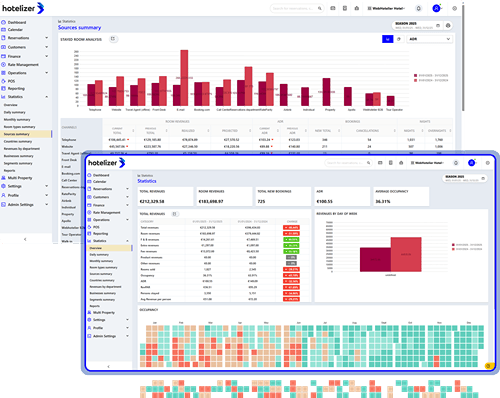Click the export icon next to Stayed Room Analysis
Image resolution: width=500 pixels, height=398 pixels.
pos(113,39)
